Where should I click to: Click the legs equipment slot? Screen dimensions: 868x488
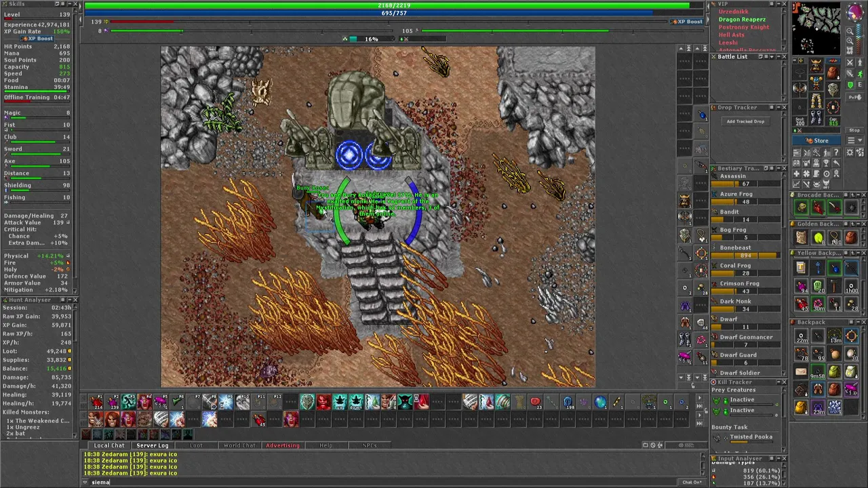coord(816,100)
